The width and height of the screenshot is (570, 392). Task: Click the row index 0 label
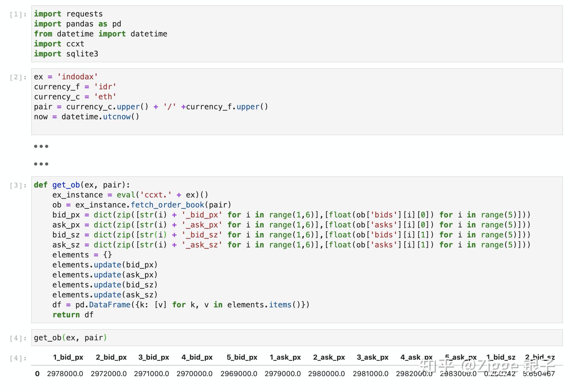[37, 374]
